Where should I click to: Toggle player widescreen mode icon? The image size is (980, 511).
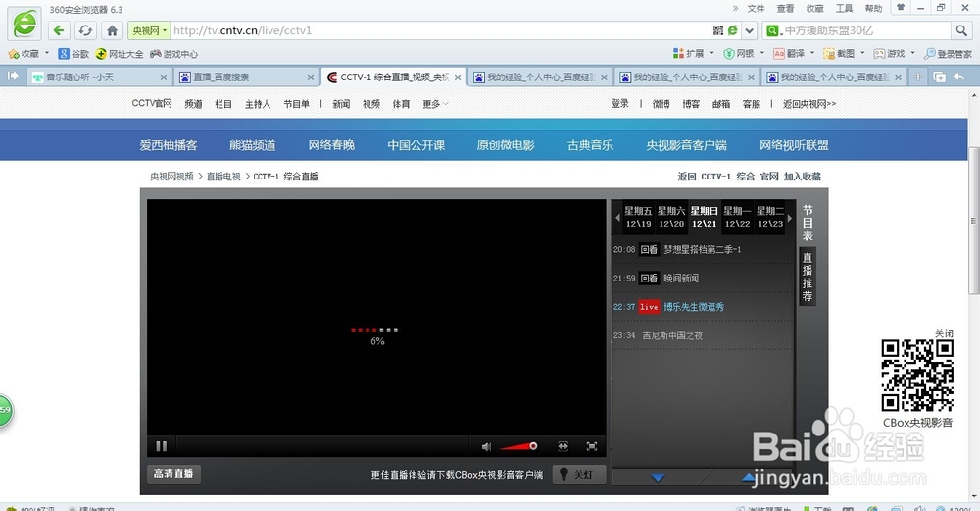click(563, 446)
